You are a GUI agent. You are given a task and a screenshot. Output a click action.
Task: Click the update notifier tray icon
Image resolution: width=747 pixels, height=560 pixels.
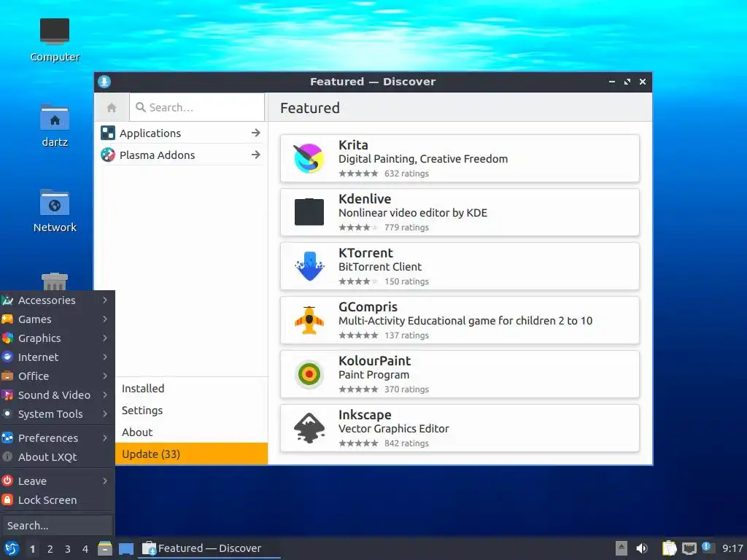tap(708, 548)
